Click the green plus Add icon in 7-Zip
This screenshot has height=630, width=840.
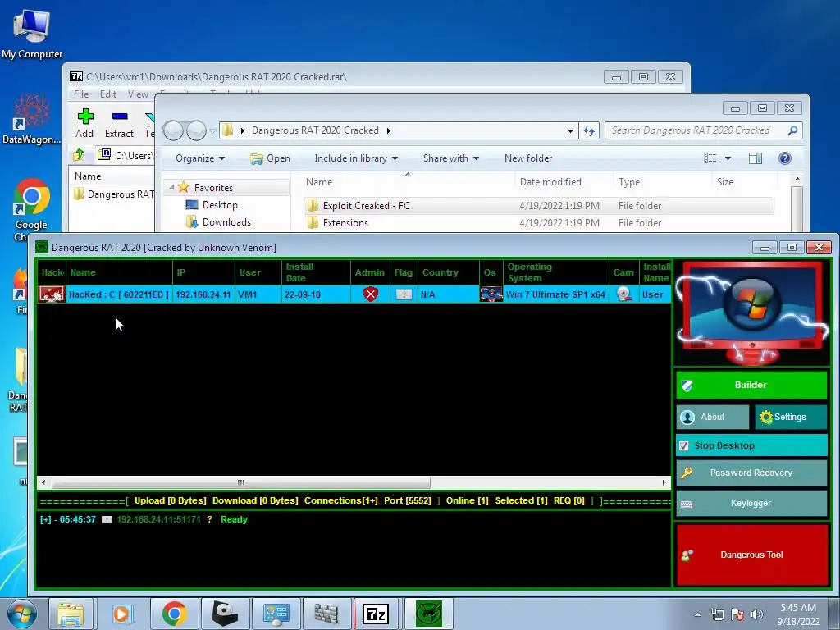click(85, 116)
